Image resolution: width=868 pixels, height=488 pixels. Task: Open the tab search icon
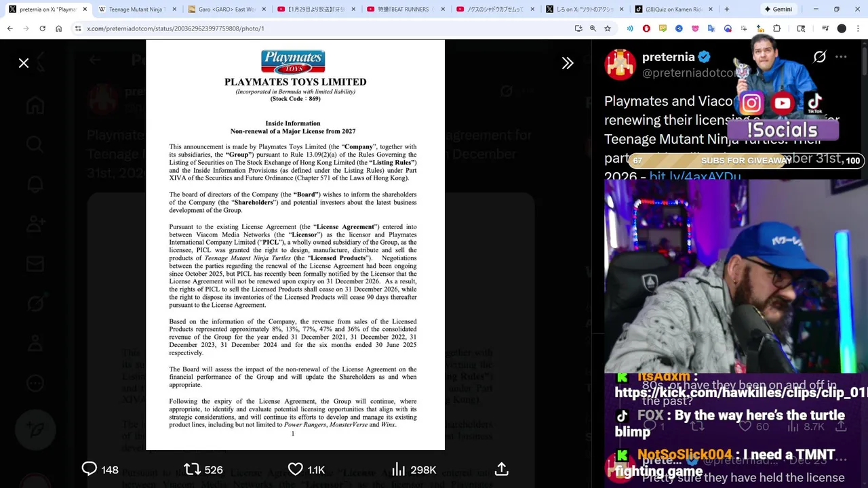[x=801, y=28]
